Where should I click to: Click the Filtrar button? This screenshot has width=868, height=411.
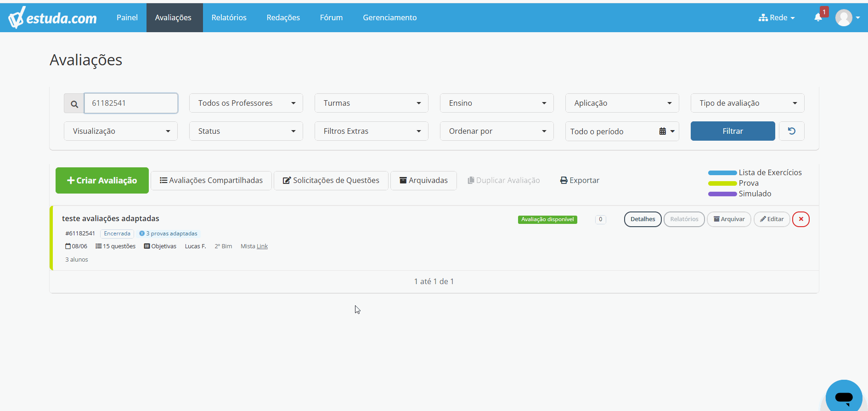click(x=733, y=131)
